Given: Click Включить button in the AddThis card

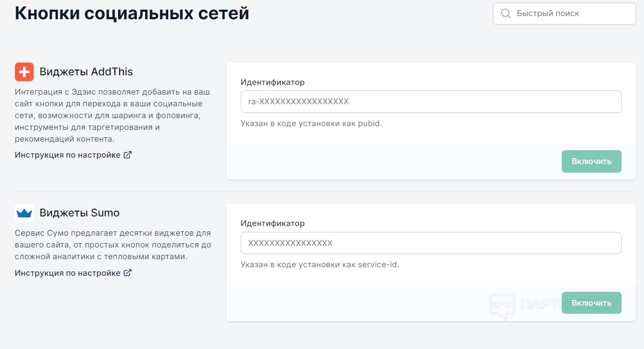Looking at the screenshot, I should (x=592, y=161).
